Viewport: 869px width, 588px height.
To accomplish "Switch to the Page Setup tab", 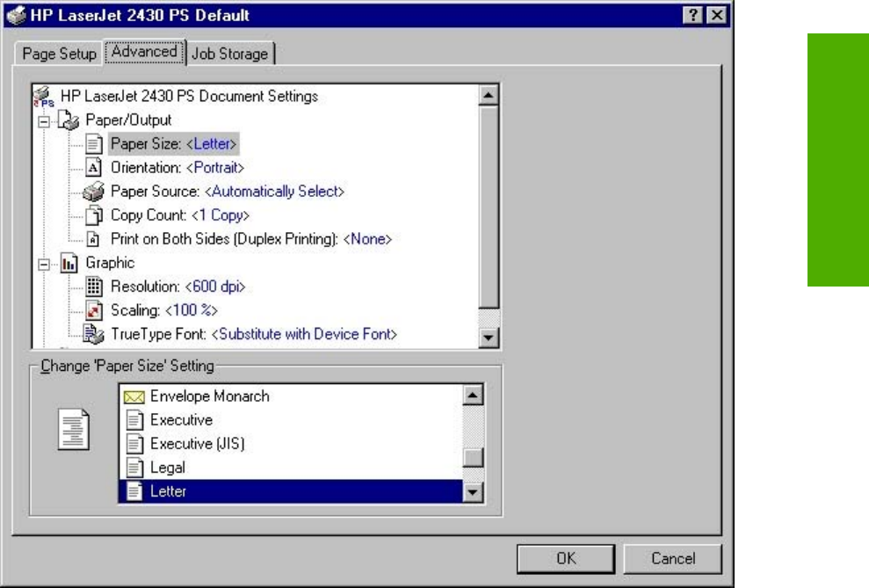I will point(59,54).
